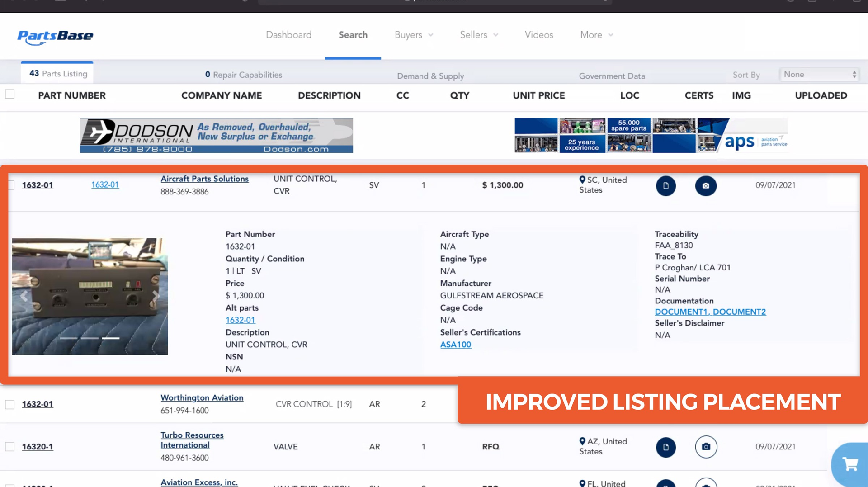Open the ASA100 certification link
The height and width of the screenshot is (487, 868).
point(455,345)
